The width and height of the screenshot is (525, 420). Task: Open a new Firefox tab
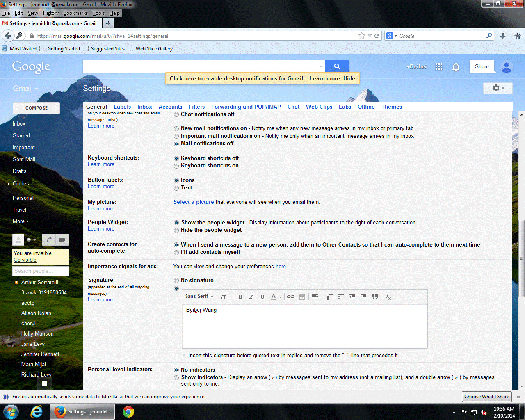pyautogui.click(x=108, y=23)
